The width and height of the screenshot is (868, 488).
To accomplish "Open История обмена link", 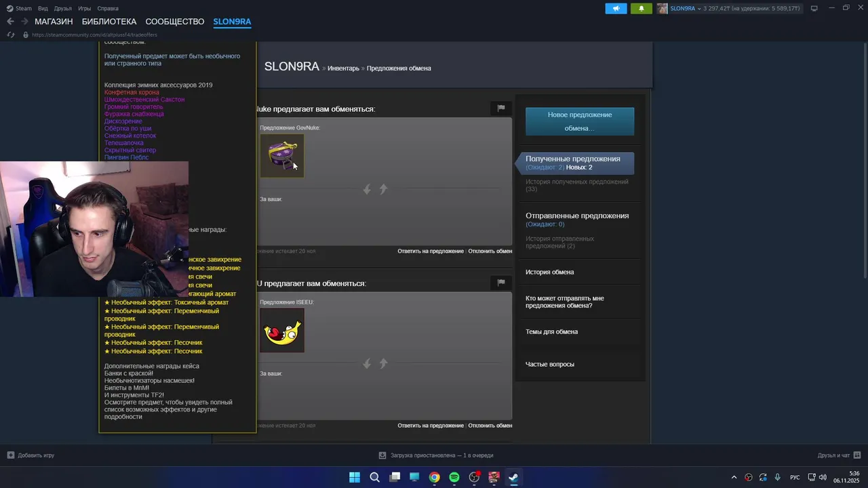I will coord(550,272).
